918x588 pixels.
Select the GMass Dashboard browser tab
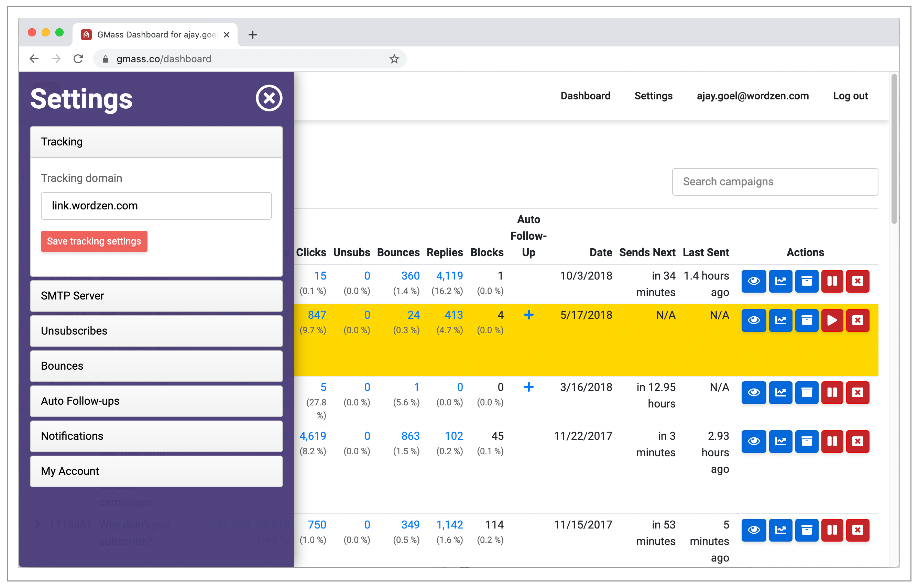[x=155, y=35]
